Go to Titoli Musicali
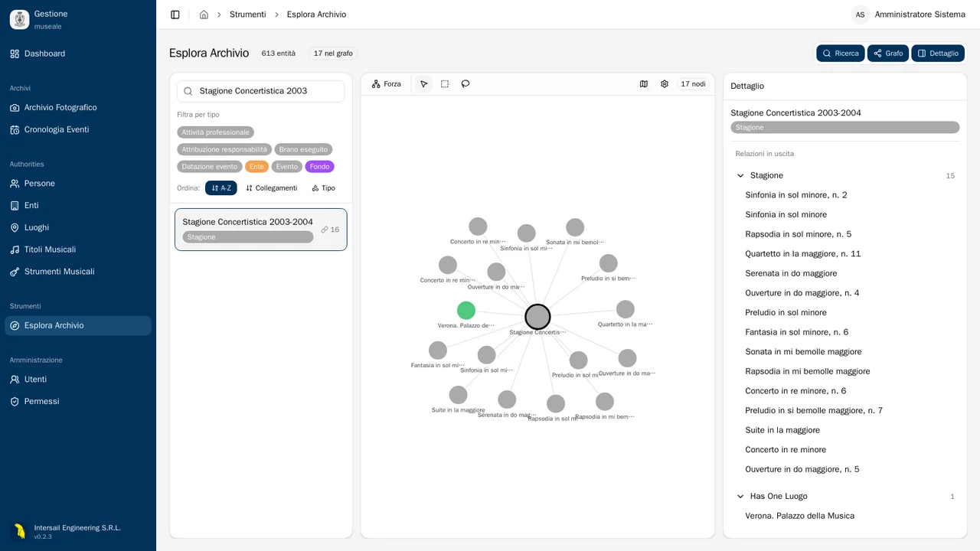 77,249
